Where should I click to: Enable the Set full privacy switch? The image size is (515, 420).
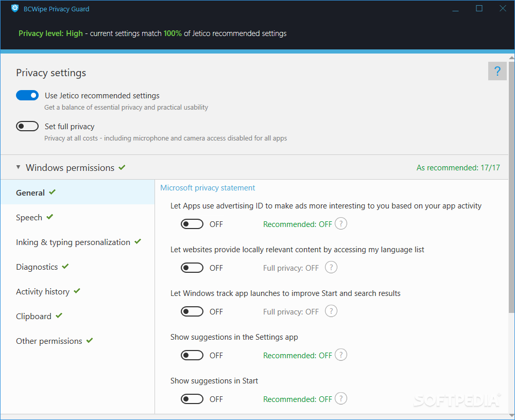click(27, 126)
